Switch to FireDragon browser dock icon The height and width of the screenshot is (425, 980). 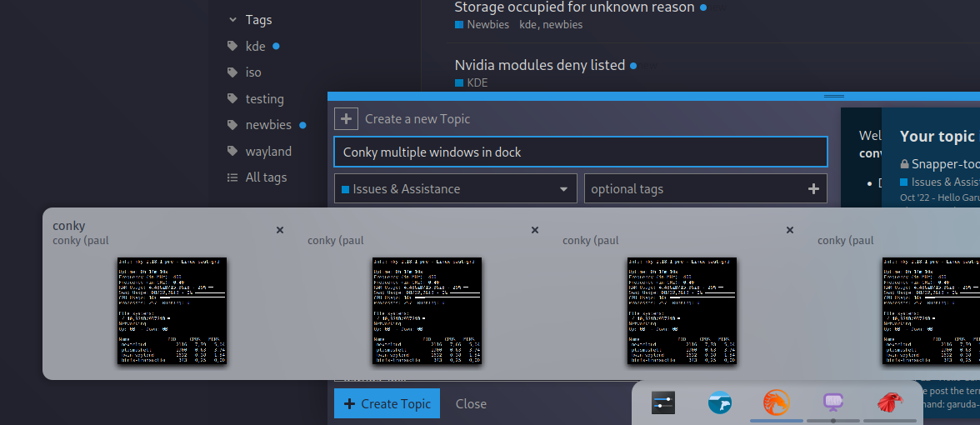777,402
